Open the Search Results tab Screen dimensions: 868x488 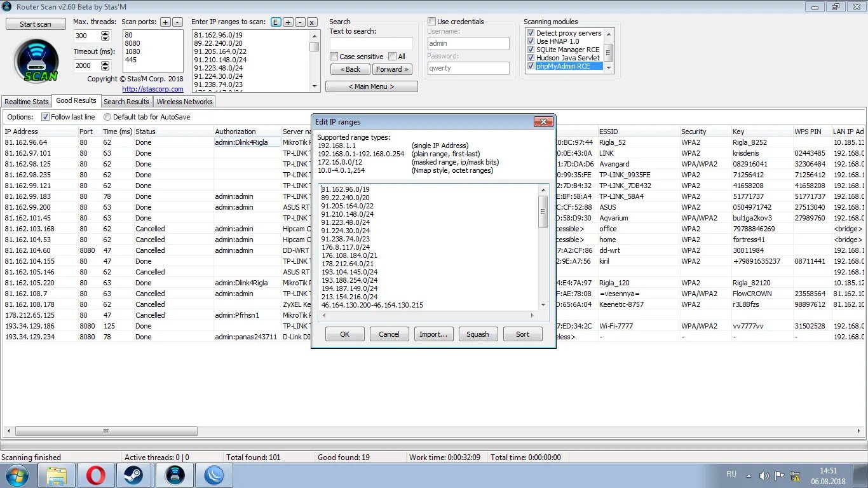[126, 102]
